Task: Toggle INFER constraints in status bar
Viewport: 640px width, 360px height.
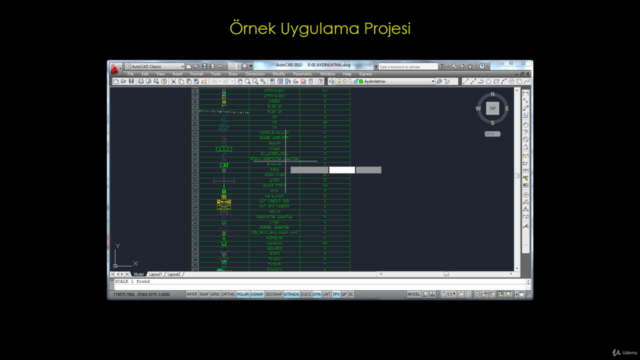Action: (192, 294)
